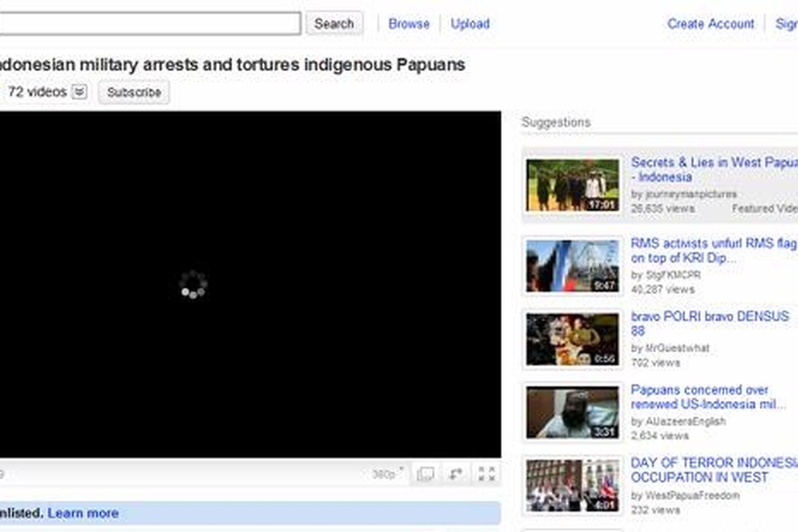Open RMS activists flag video thumbnail
Viewport: 798px width, 532px height.
pos(573,265)
